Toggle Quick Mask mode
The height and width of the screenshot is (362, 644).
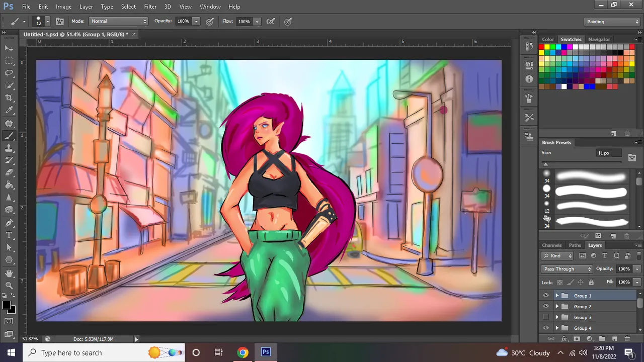[9, 321]
